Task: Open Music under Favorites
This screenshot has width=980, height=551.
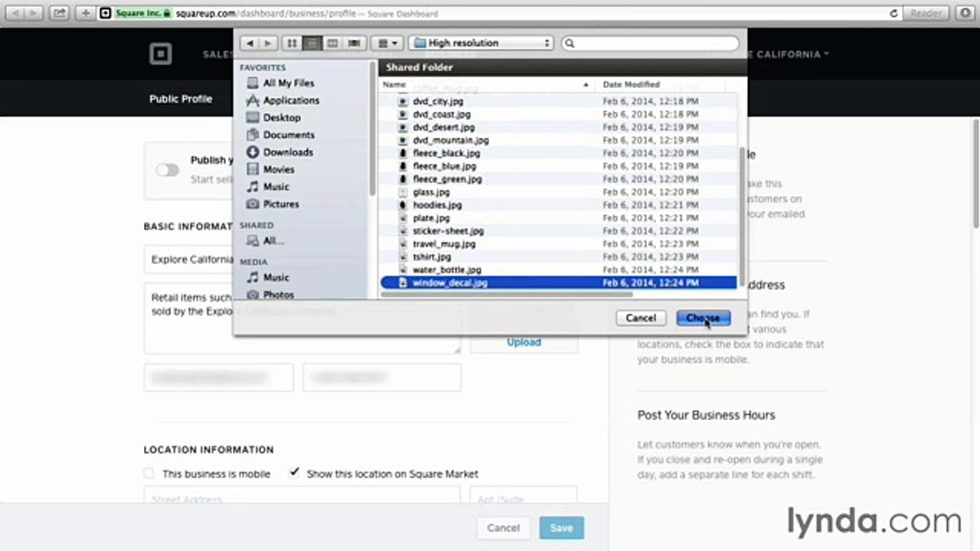Action: coord(276,187)
